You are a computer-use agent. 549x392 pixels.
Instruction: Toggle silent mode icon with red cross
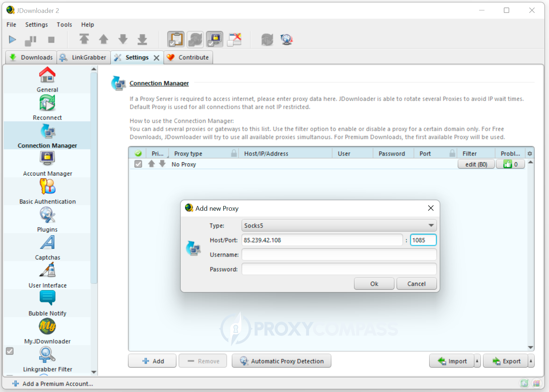coord(234,39)
